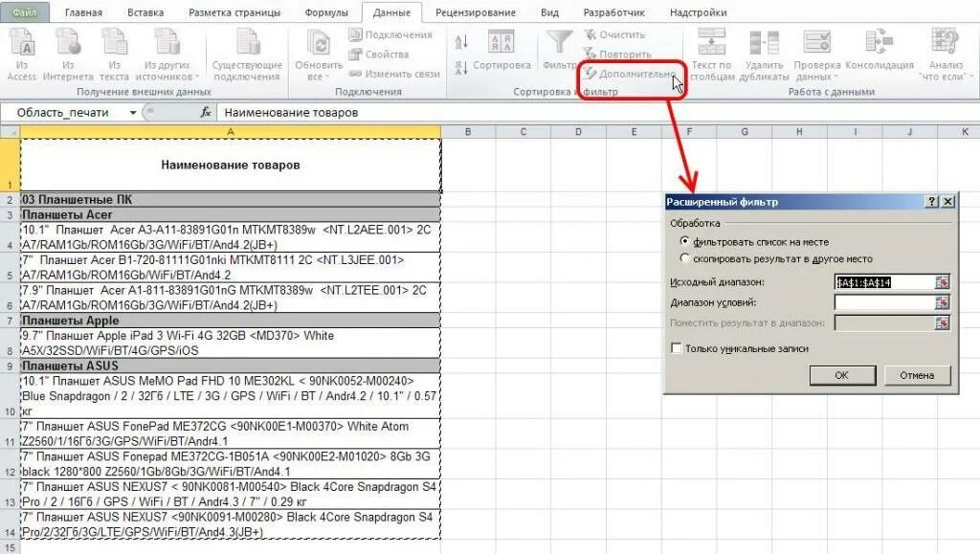Click the Подключения item
This screenshot has height=554, width=980.
coord(390,35)
